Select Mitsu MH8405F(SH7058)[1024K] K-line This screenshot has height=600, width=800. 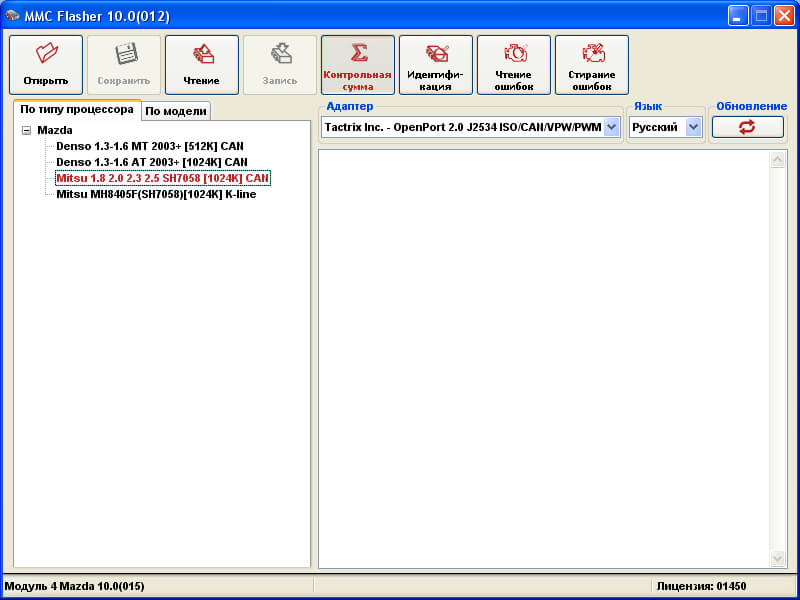click(156, 194)
